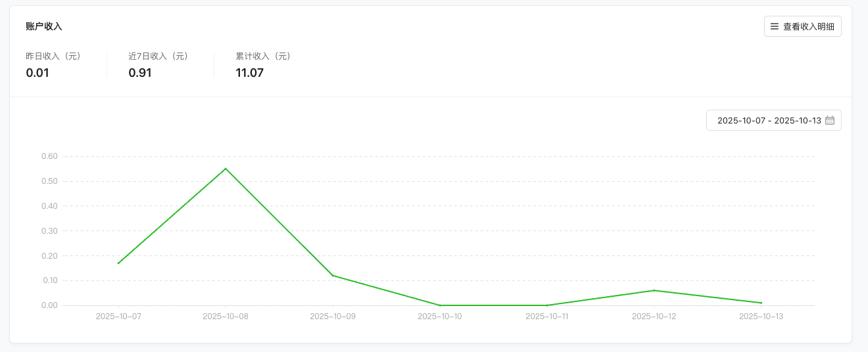Open the 2025-10-07 - 2025-10-13 date range picker
This screenshot has width=868, height=352.
[x=769, y=121]
